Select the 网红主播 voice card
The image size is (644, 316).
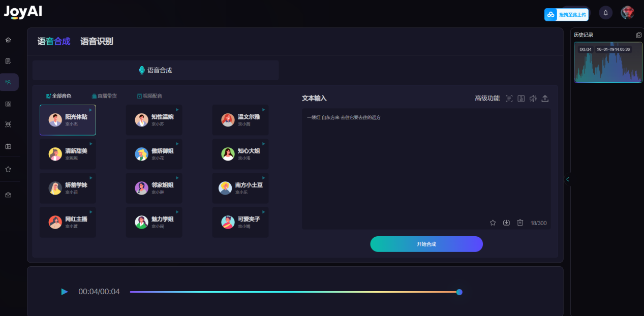pyautogui.click(x=68, y=222)
